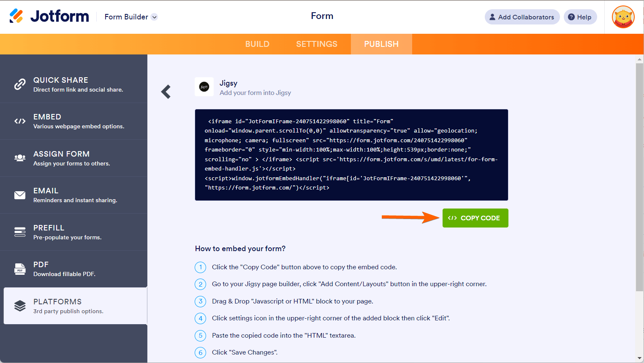Image resolution: width=644 pixels, height=363 pixels.
Task: Open the user avatar profile menu
Action: pyautogui.click(x=623, y=17)
